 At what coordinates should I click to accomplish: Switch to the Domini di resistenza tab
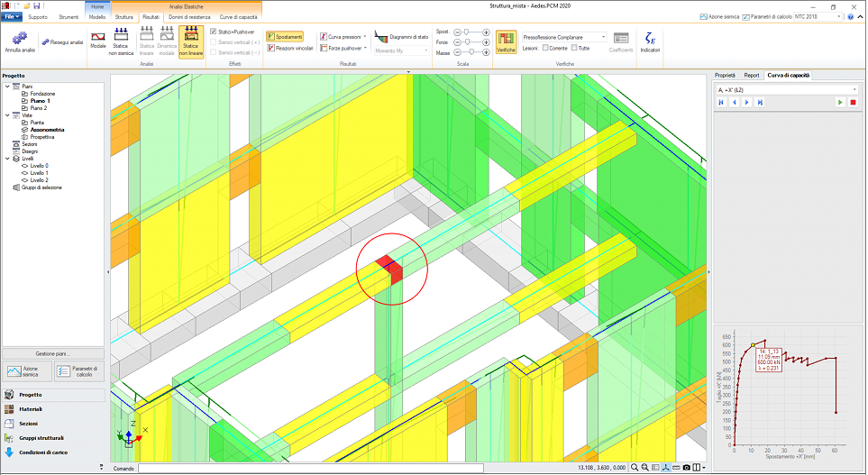pyautogui.click(x=189, y=16)
